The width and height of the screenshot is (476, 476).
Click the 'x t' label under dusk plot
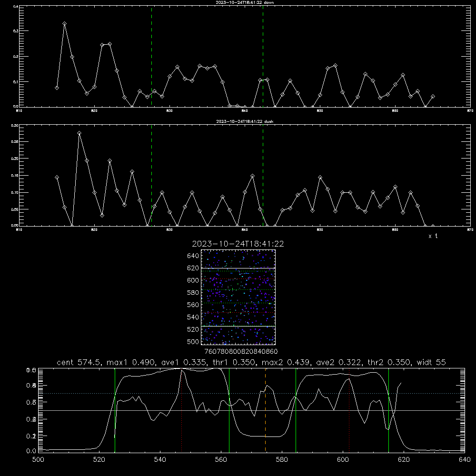point(433,236)
